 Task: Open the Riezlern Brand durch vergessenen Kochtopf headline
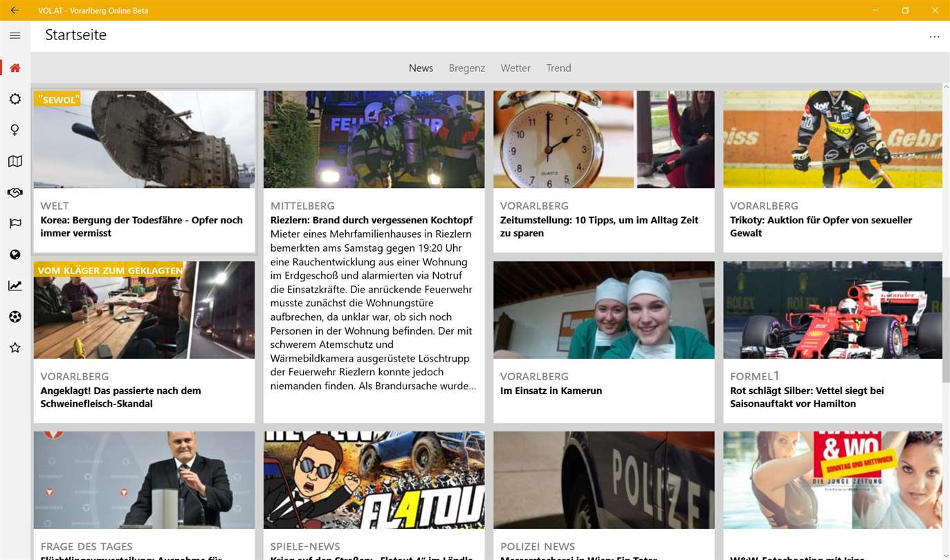[372, 220]
